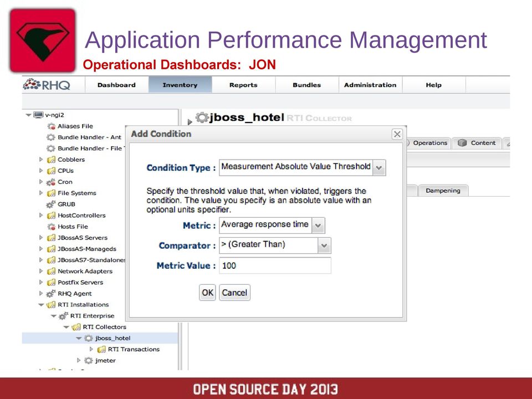Click the RHQ logo
The height and width of the screenshot is (399, 532).
[x=47, y=84]
